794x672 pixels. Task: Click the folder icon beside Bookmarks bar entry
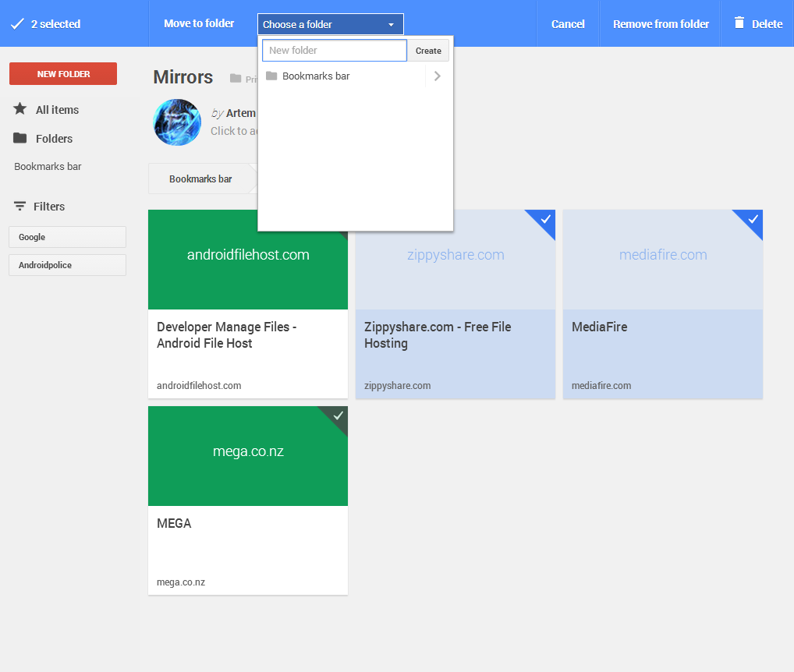click(x=271, y=76)
